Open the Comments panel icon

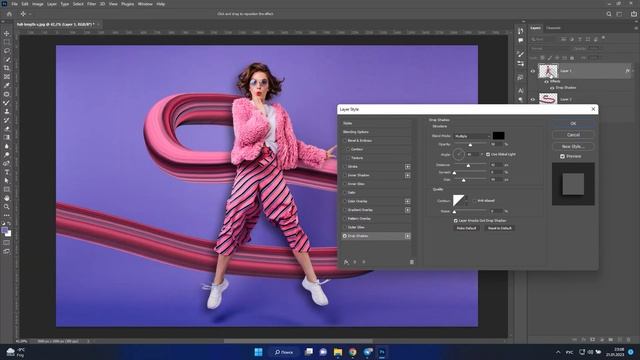click(520, 40)
